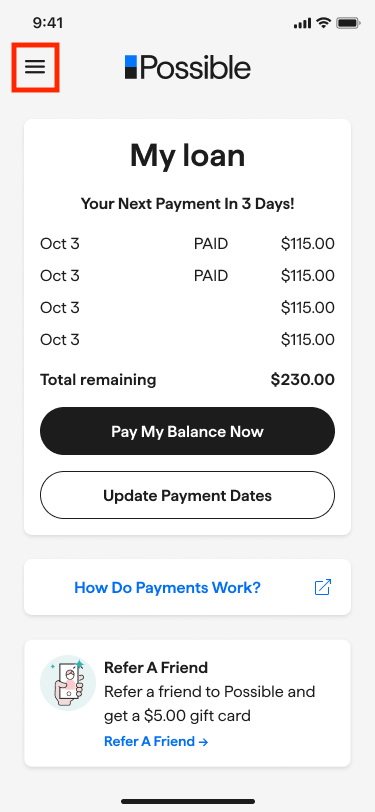Select the first PAID Oct 3 payment row
This screenshot has height=812, width=375.
pyautogui.click(x=188, y=243)
